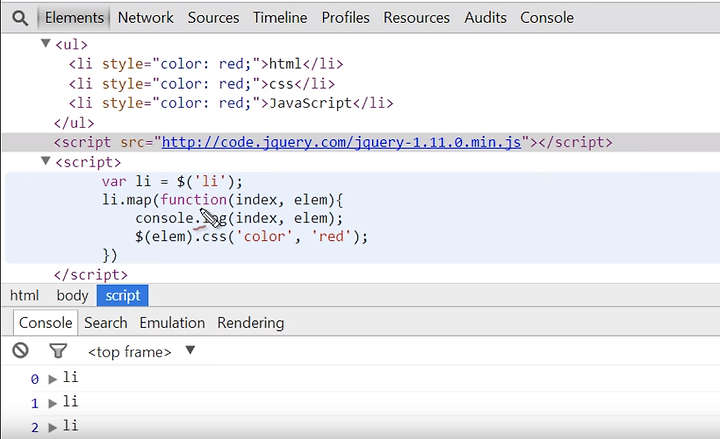Clear console with the circle-slash icon
Screen dimensions: 720x439
pyautogui.click(x=20, y=351)
